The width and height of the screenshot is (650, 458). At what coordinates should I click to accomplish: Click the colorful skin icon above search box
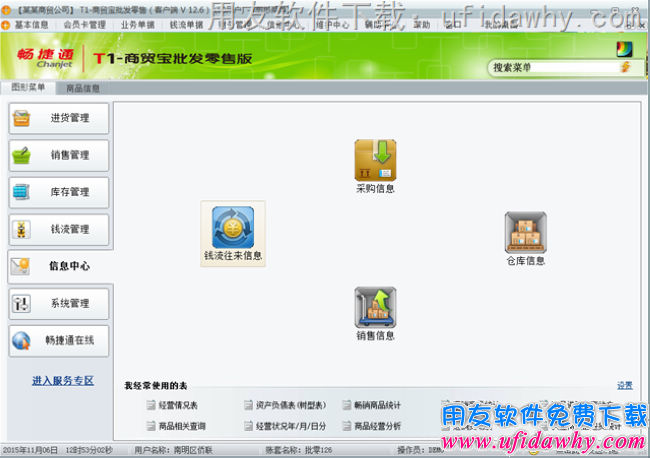click(624, 49)
